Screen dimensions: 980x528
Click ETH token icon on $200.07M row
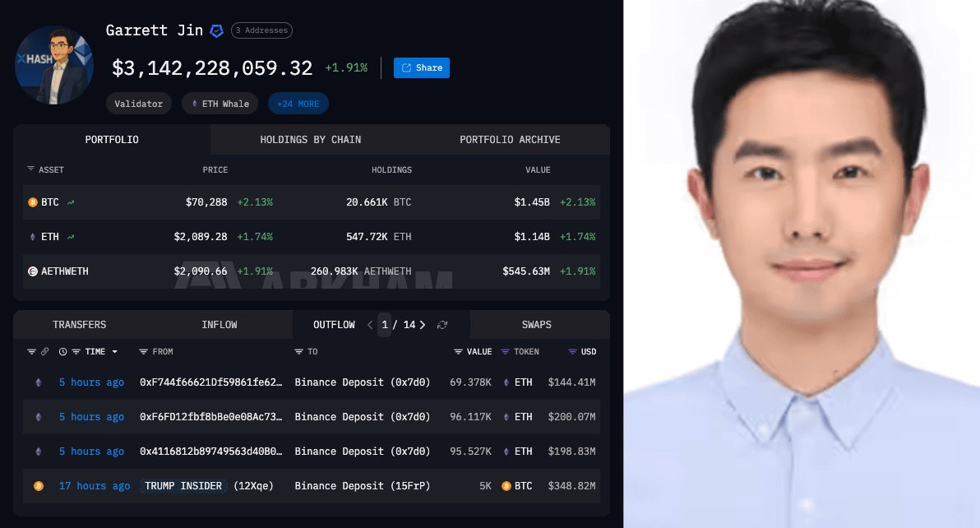tap(506, 417)
